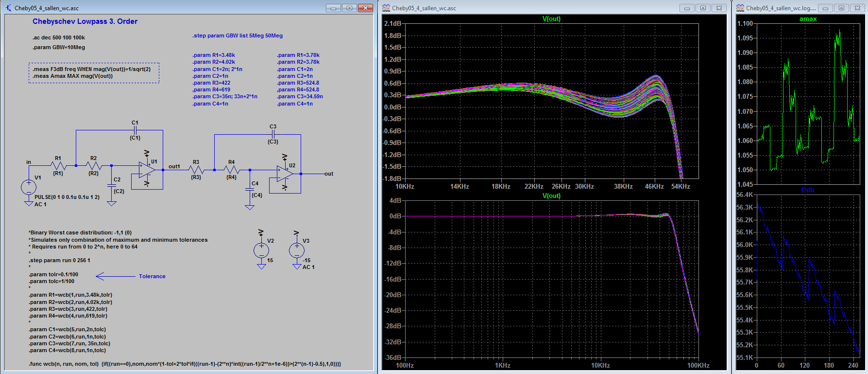This screenshot has width=868, height=374.
Task: Select op-amp U2 symbol
Action: click(x=285, y=174)
